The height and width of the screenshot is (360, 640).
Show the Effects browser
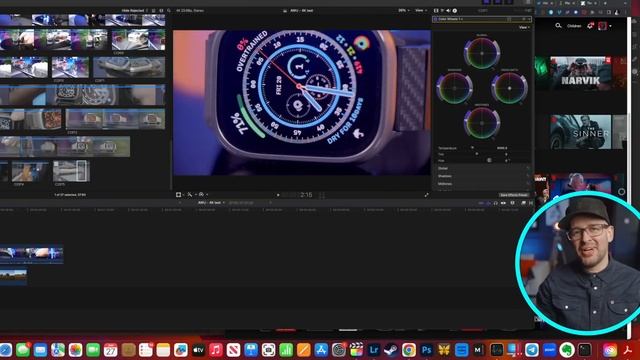pyautogui.click(x=523, y=203)
